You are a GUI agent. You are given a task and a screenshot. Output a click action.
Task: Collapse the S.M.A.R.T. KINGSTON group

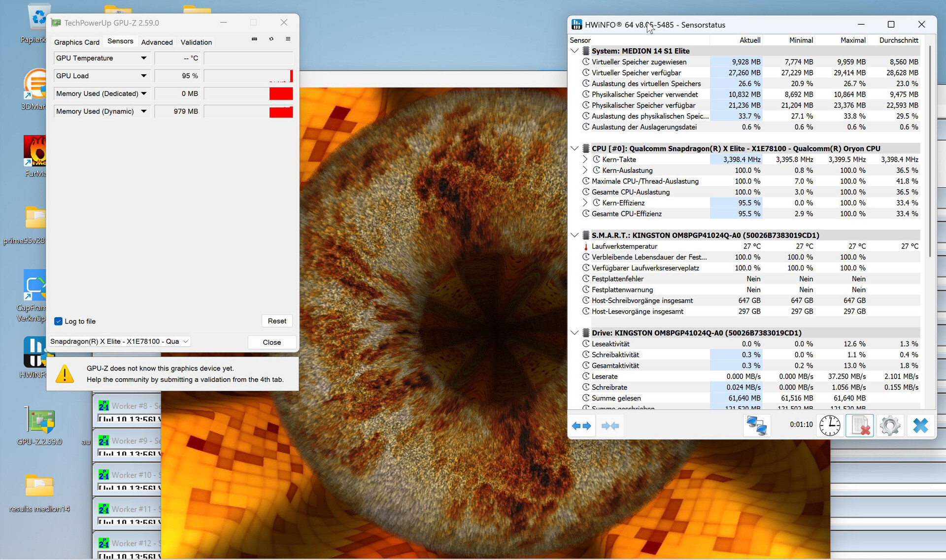[x=574, y=235]
